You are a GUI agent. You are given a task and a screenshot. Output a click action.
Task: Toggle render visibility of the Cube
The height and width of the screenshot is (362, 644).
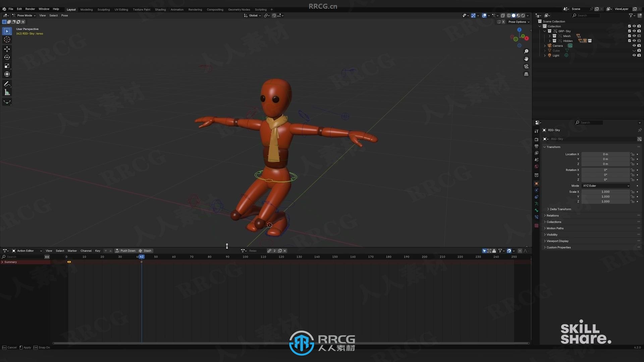(x=639, y=51)
